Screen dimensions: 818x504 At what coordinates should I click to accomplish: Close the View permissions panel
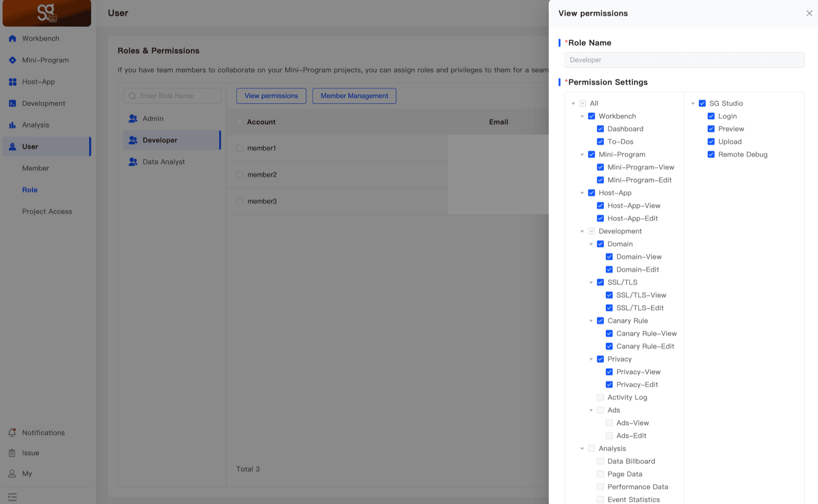[x=809, y=13]
